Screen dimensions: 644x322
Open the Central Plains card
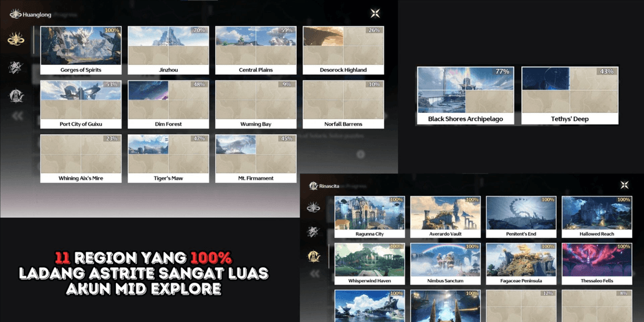(x=256, y=50)
